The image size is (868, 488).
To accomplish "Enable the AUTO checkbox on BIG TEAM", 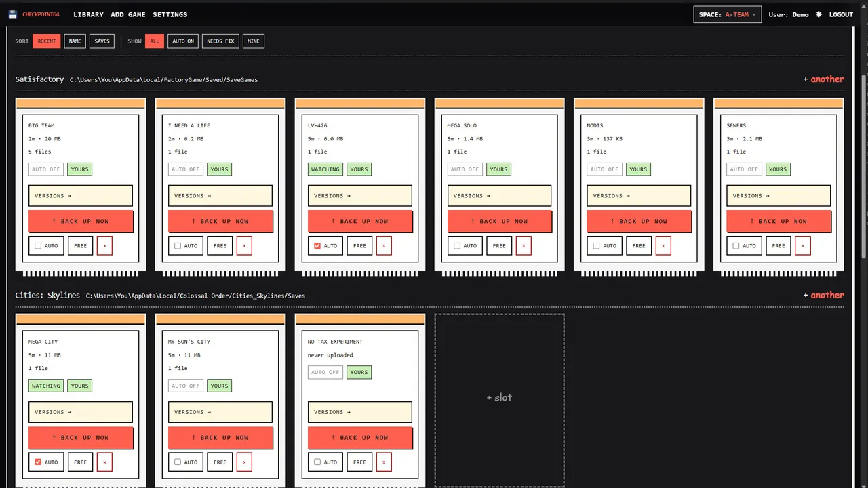I will click(x=38, y=246).
